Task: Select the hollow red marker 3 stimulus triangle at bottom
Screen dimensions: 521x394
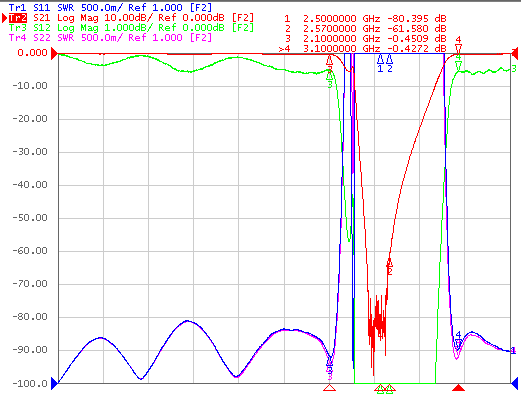Action: [330, 387]
